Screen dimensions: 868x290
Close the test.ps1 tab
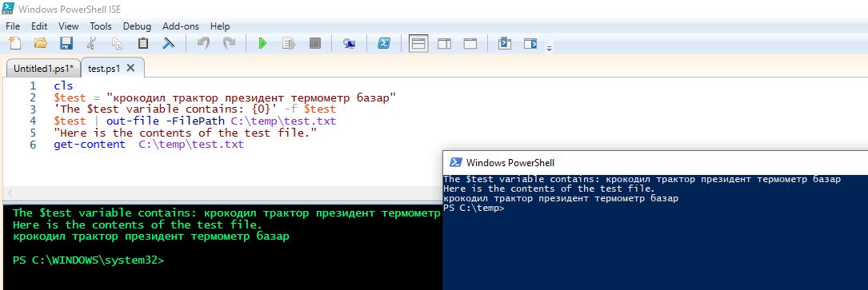(x=130, y=68)
